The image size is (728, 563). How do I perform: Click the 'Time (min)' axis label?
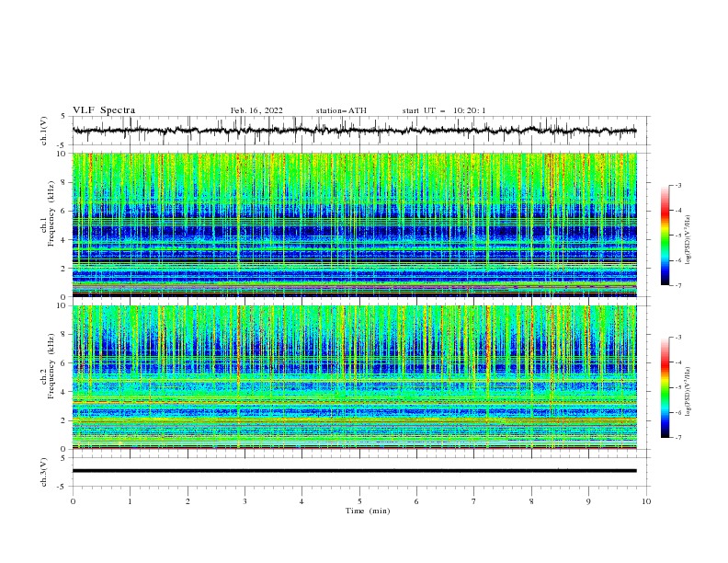pos(368,511)
